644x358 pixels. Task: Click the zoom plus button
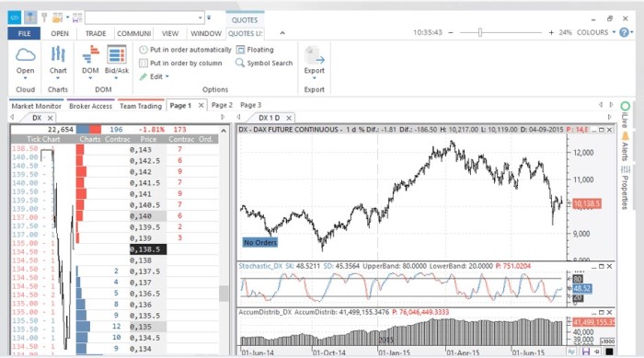coord(551,32)
